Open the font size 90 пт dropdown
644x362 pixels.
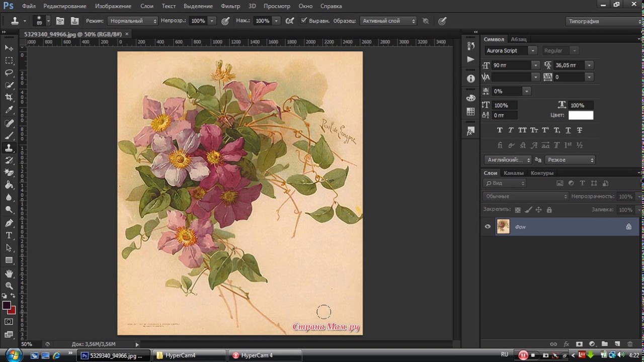pos(535,65)
